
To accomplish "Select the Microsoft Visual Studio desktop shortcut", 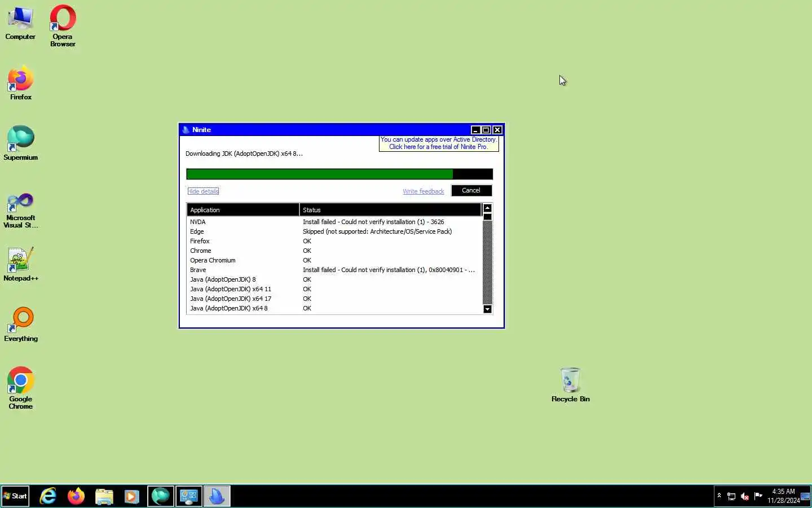I will click(x=21, y=211).
